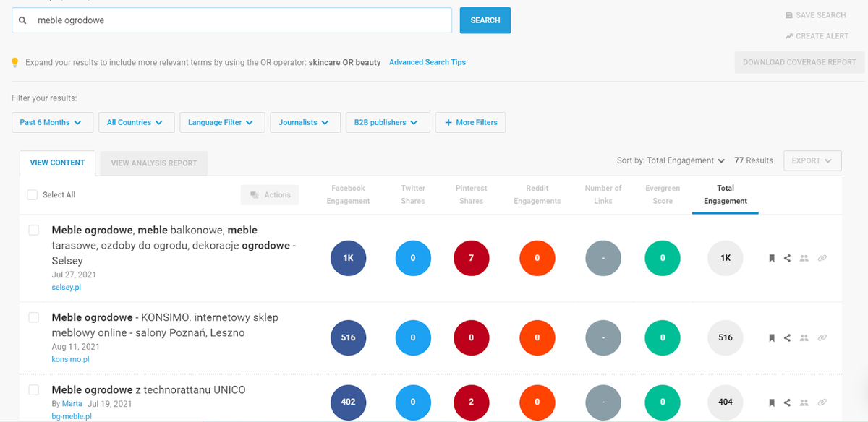This screenshot has width=868, height=422.
Task: Click Selsey's Twitter shares circle
Action: point(413,258)
